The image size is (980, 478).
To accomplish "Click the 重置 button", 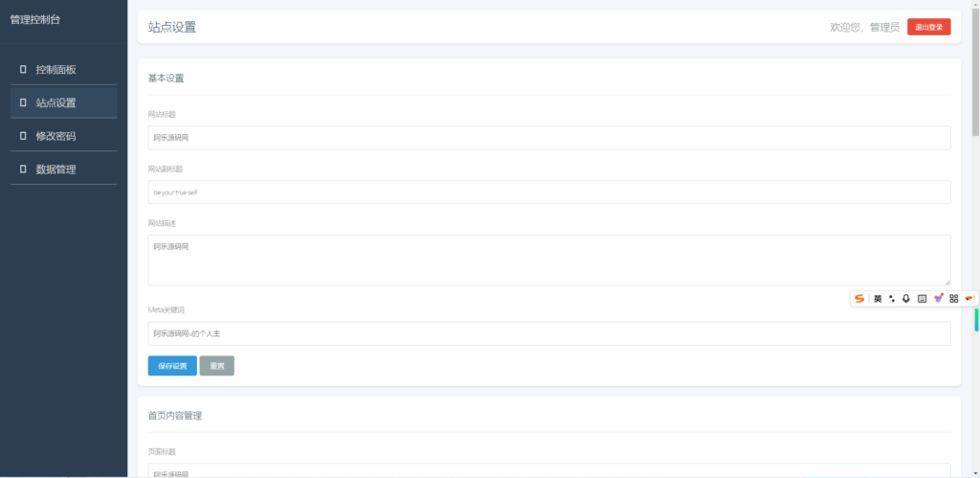I will coord(216,366).
